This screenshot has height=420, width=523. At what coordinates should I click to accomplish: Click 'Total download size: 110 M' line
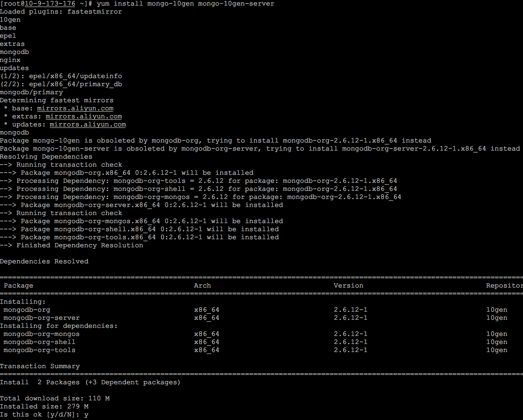pos(55,398)
